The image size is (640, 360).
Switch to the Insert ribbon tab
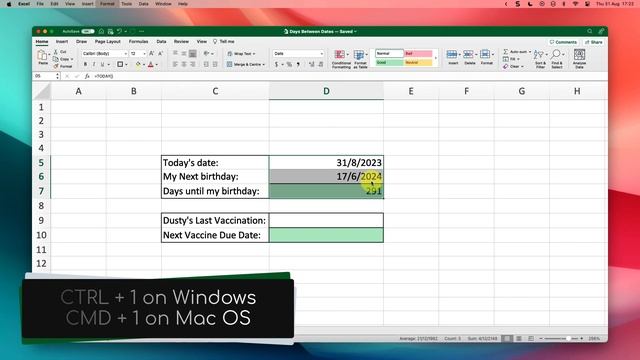coord(62,42)
